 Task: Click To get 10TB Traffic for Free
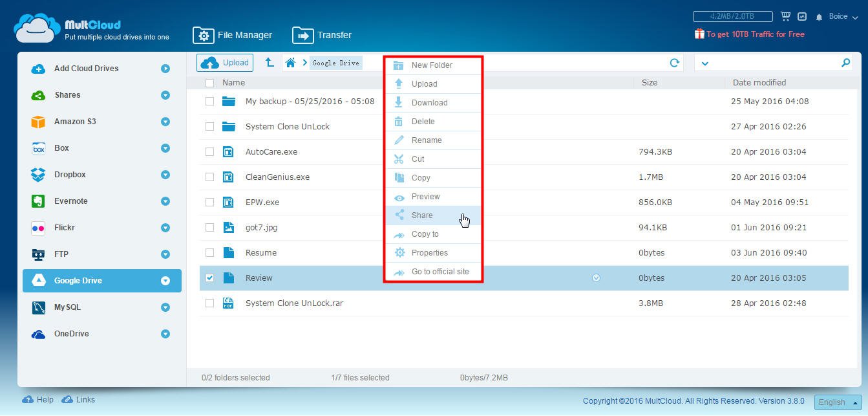755,34
